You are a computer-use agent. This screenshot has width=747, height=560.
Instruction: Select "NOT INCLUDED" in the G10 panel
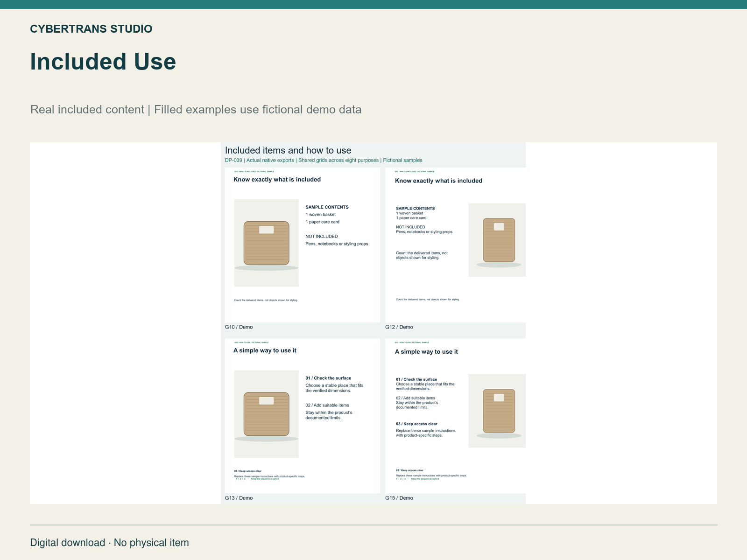(322, 237)
